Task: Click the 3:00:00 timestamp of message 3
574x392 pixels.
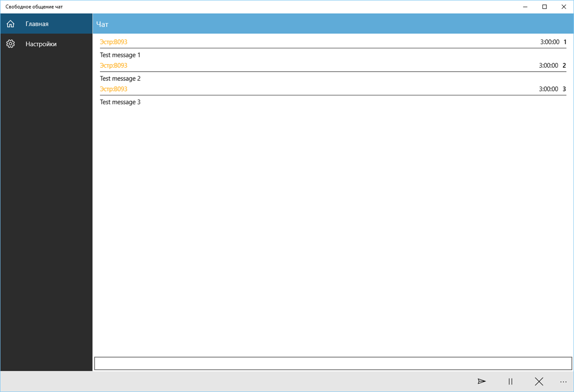Action: pyautogui.click(x=548, y=89)
